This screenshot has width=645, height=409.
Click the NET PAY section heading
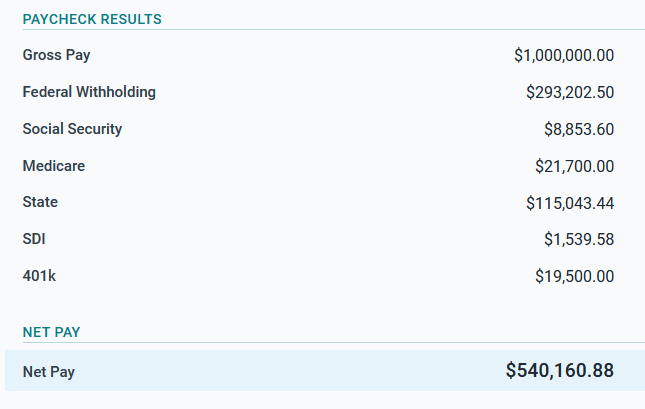[x=51, y=332]
